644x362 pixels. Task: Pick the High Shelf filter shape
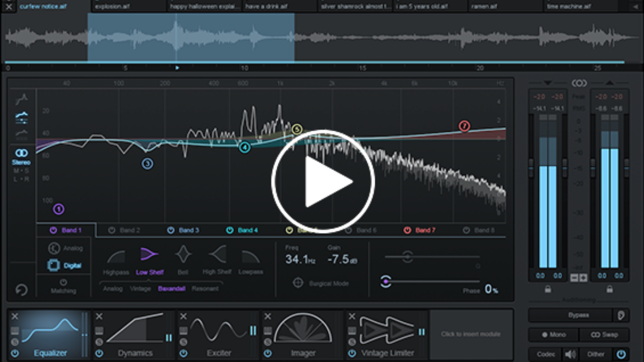click(217, 255)
